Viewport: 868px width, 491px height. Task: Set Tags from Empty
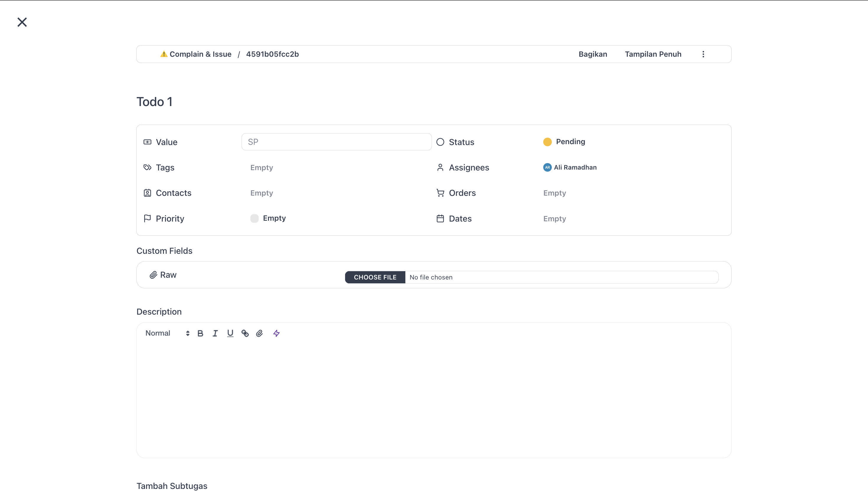point(262,168)
